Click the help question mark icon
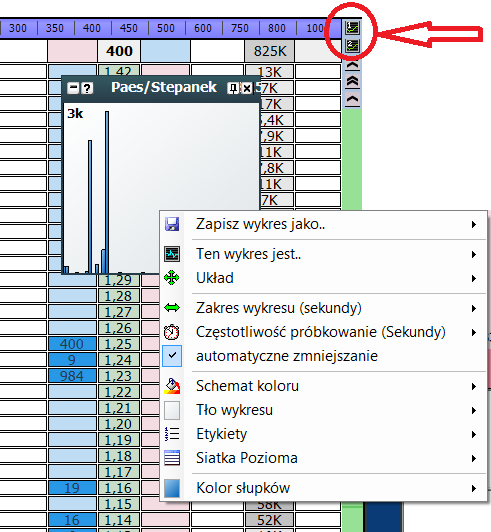 pyautogui.click(x=87, y=89)
